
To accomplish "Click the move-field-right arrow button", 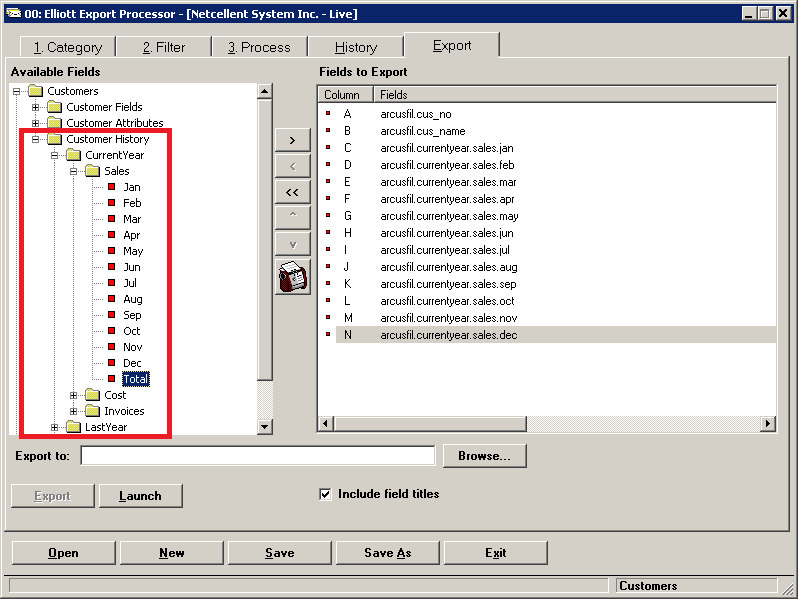I will click(293, 140).
